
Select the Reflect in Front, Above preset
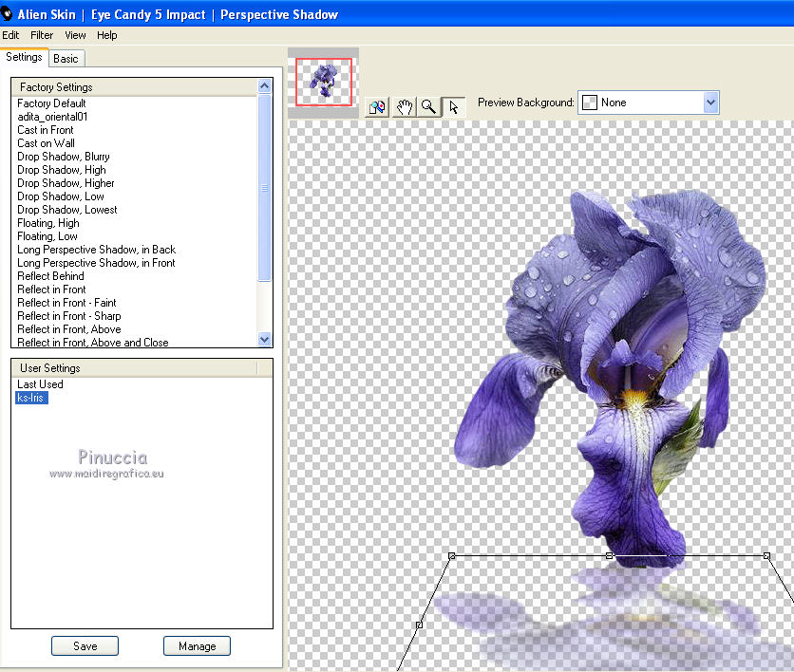(69, 329)
